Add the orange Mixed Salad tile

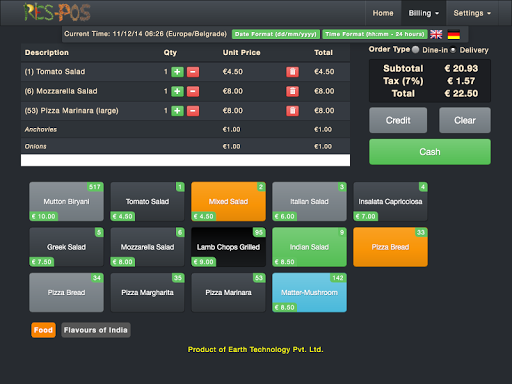pos(228,201)
